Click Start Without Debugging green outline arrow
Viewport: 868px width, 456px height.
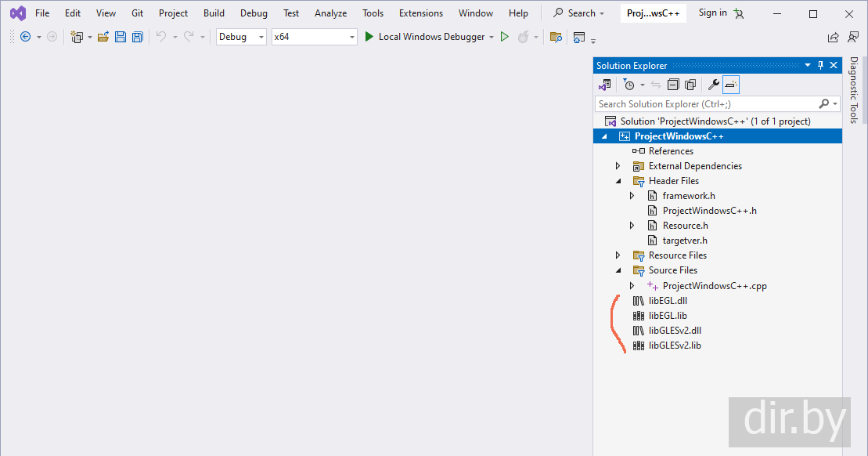pos(505,37)
